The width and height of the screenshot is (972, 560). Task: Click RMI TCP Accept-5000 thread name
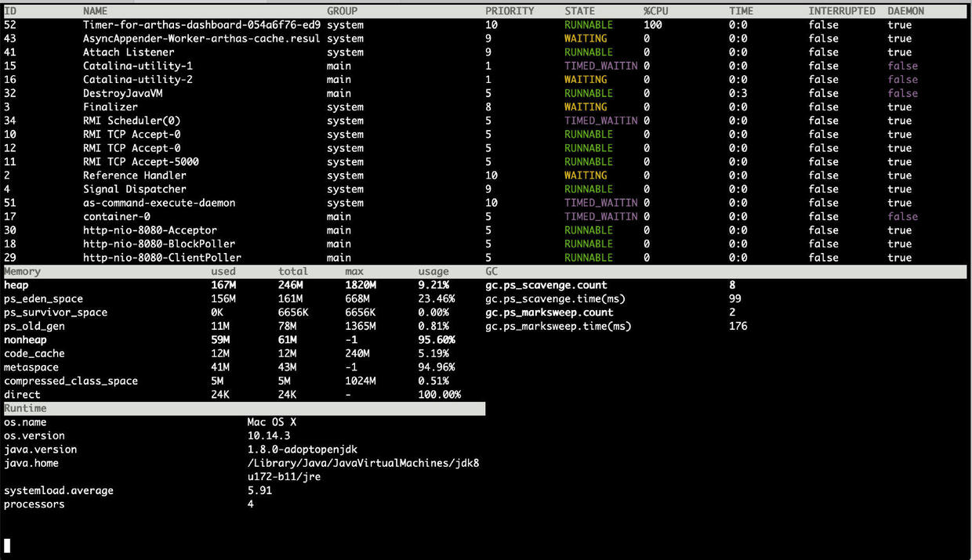click(x=141, y=161)
